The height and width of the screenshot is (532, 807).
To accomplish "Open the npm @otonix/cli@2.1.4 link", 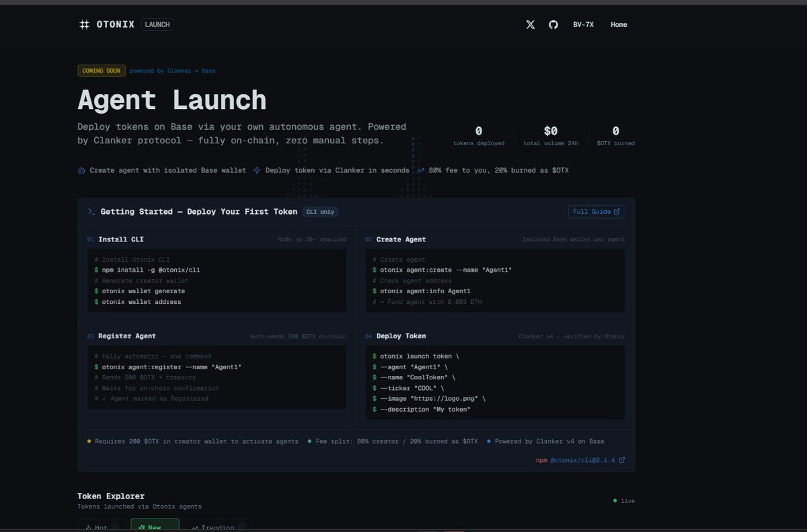I will 580,460.
